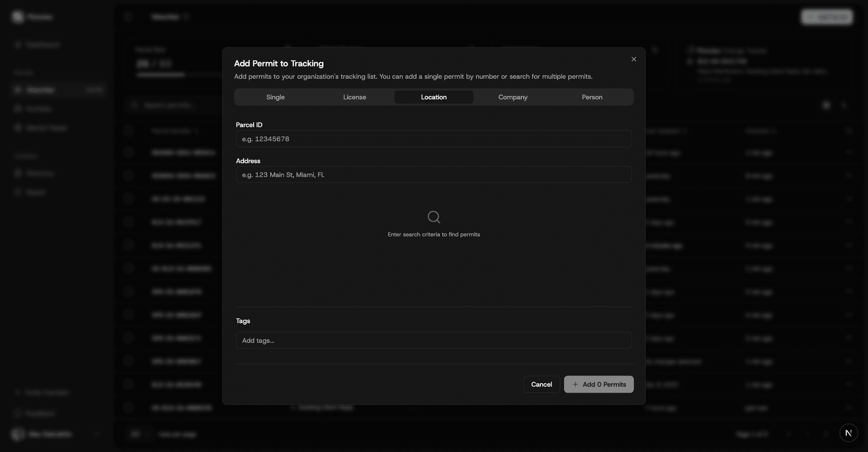Select the filter icon above the permits table
Screen dimensions: 868x452
pos(826,105)
